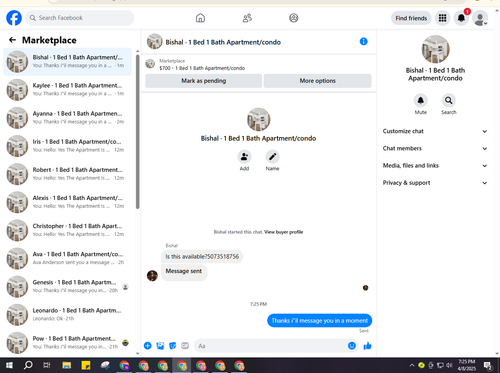
Task: Click the back arrow beside Marketplace
Action: [12, 40]
